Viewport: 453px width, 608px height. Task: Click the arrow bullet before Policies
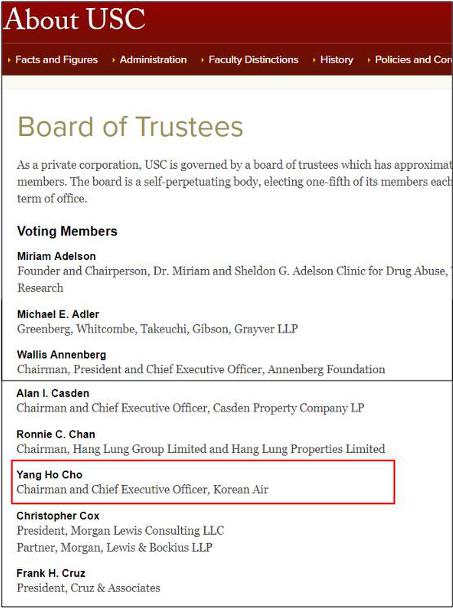pos(369,60)
